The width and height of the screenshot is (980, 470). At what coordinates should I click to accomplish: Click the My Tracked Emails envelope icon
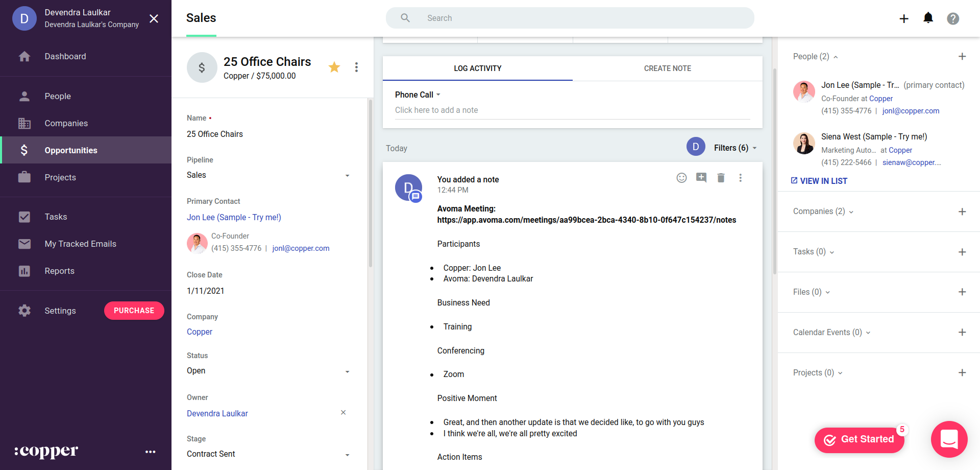[24, 244]
